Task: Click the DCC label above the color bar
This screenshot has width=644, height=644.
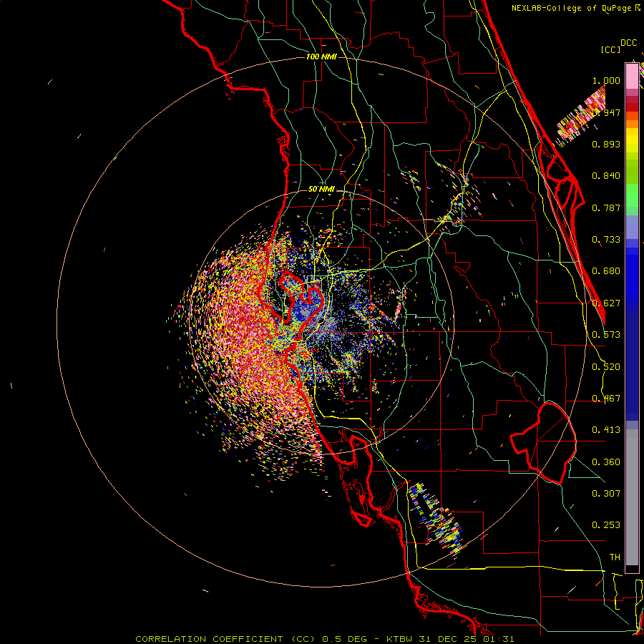Action: [x=629, y=43]
